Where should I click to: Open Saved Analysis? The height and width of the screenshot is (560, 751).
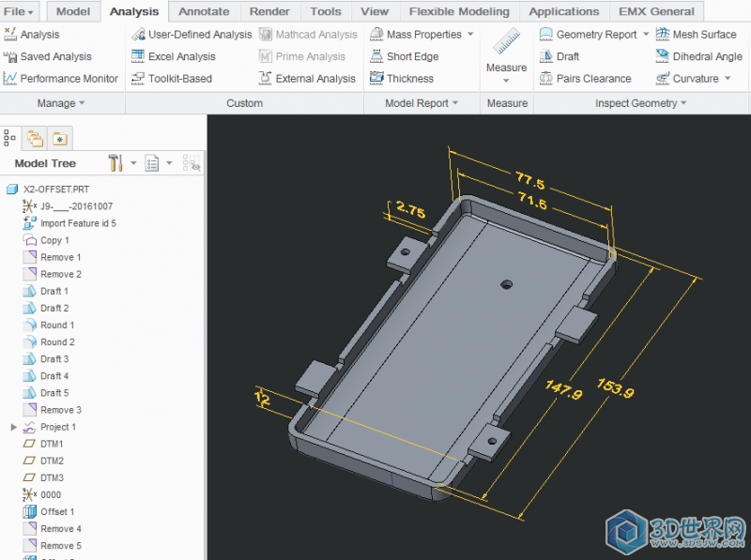point(48,56)
